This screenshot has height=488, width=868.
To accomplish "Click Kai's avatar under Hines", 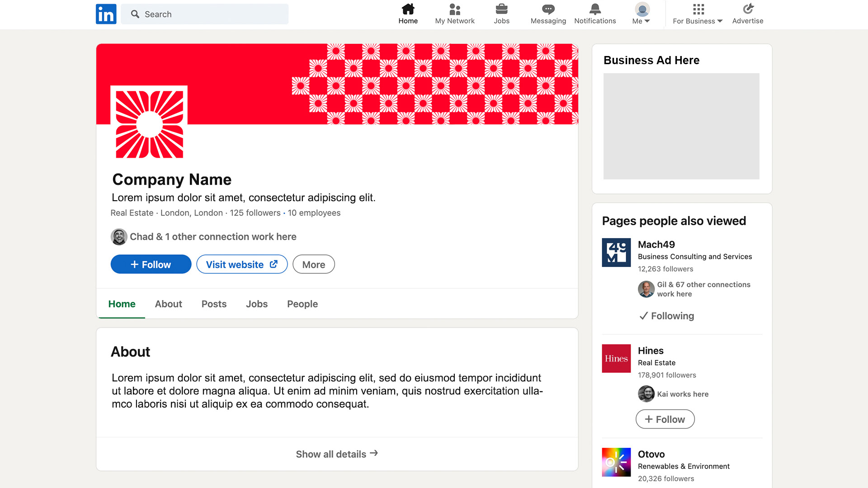I will point(646,394).
